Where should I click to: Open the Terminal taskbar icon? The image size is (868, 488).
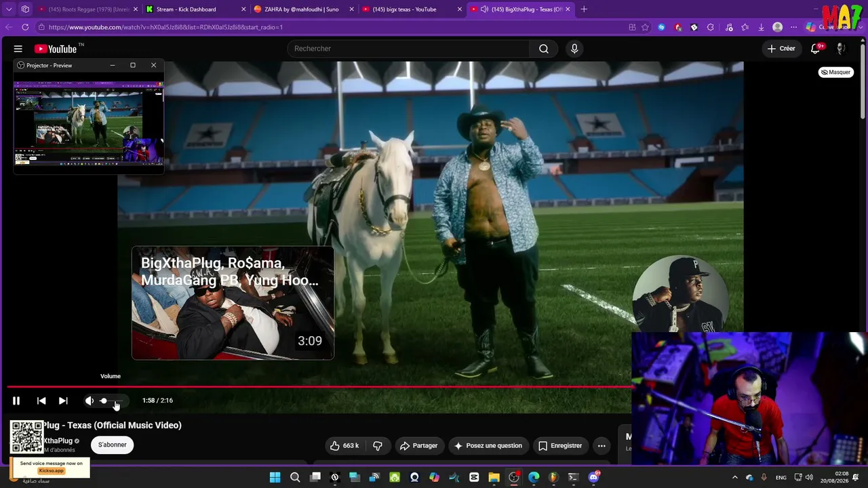click(574, 477)
